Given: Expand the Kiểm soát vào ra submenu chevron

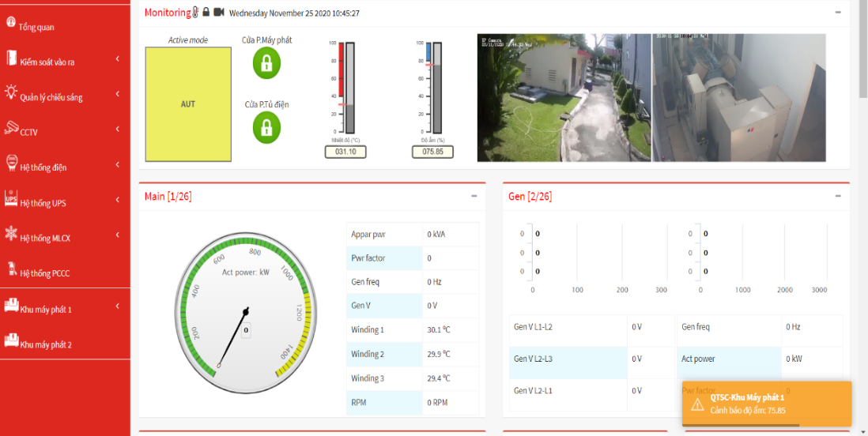Looking at the screenshot, I should (x=118, y=58).
